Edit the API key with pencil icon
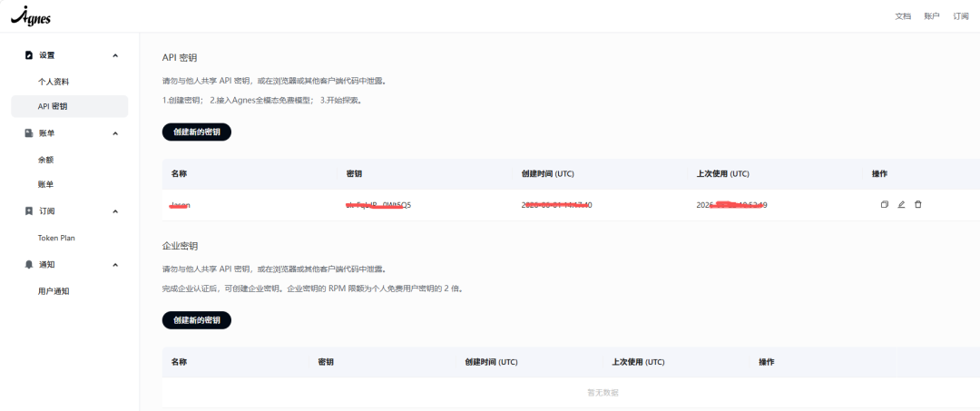The width and height of the screenshot is (980, 411). (901, 204)
